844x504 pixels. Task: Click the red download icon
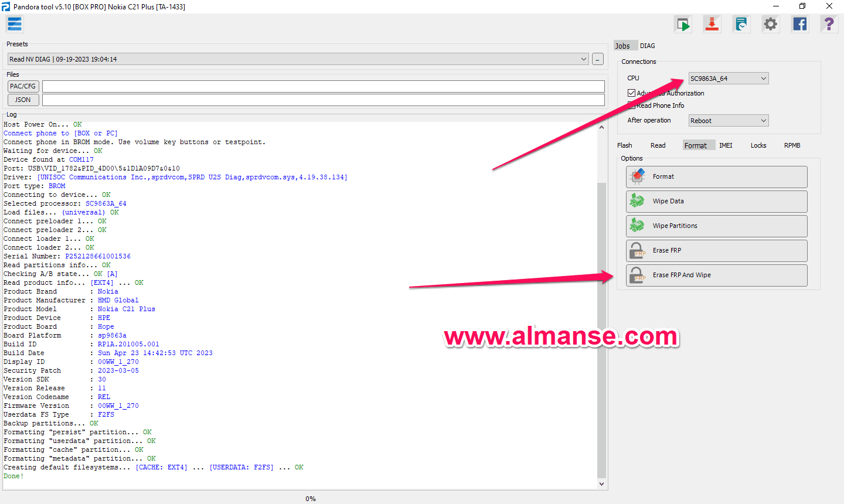[712, 25]
